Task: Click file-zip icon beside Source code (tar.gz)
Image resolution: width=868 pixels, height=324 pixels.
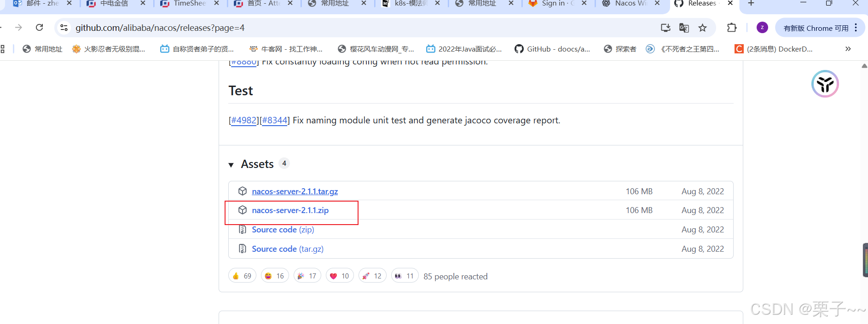Action: 243,249
